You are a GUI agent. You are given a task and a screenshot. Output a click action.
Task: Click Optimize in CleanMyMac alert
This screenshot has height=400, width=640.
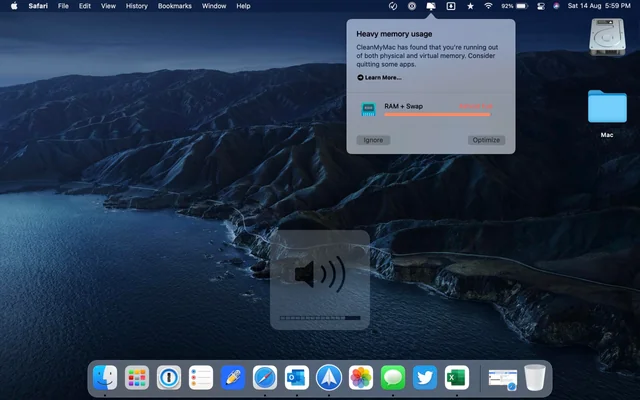486,140
